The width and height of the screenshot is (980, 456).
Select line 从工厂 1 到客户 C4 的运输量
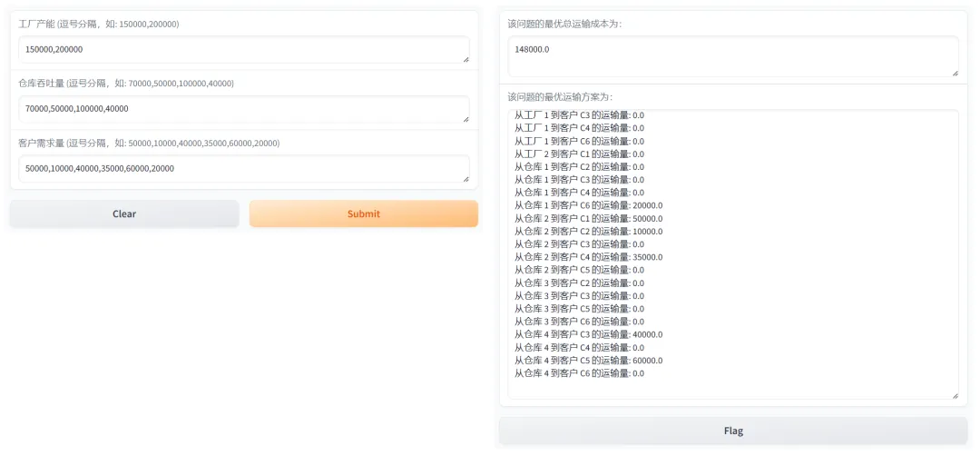click(x=579, y=128)
